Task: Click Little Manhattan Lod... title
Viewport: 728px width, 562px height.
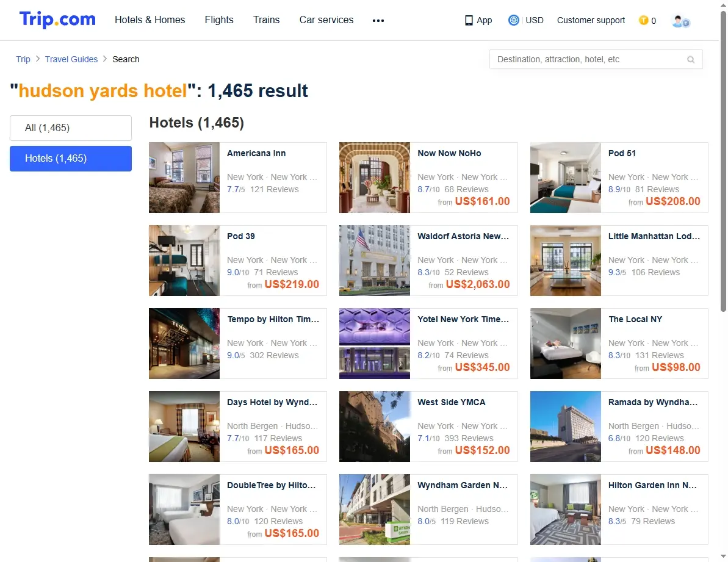Action: [654, 236]
